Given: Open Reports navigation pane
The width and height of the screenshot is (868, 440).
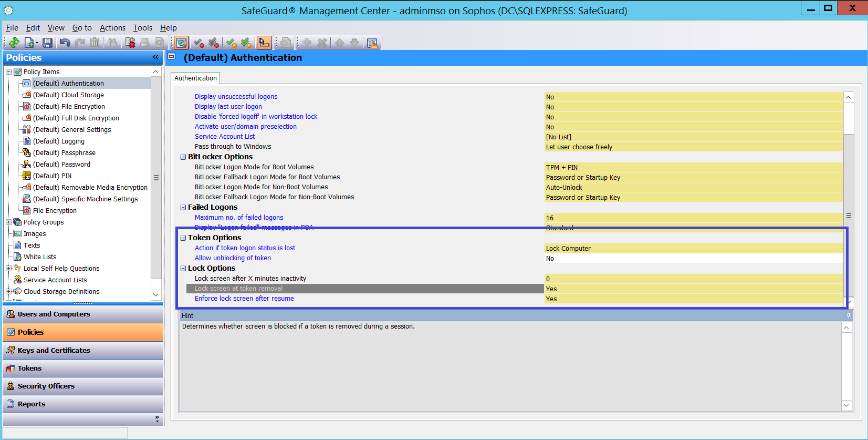Looking at the screenshot, I should click(83, 404).
